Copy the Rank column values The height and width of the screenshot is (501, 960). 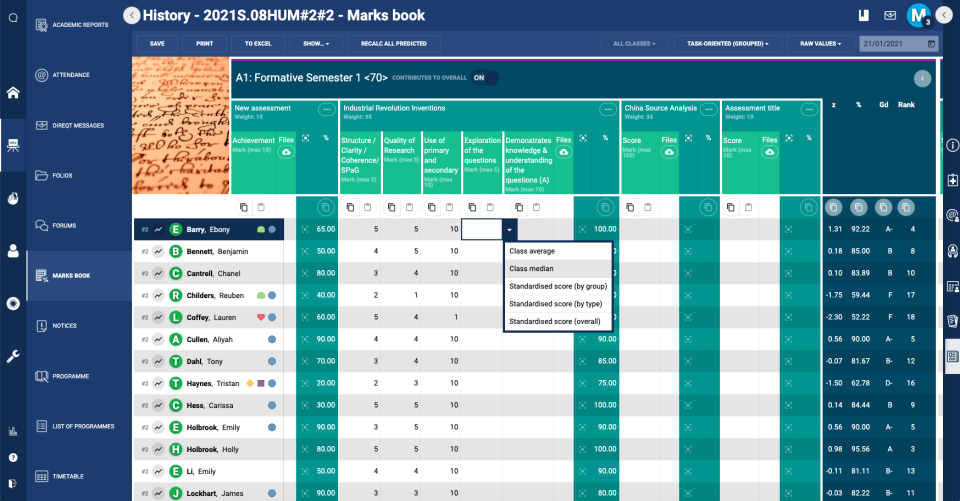point(906,207)
